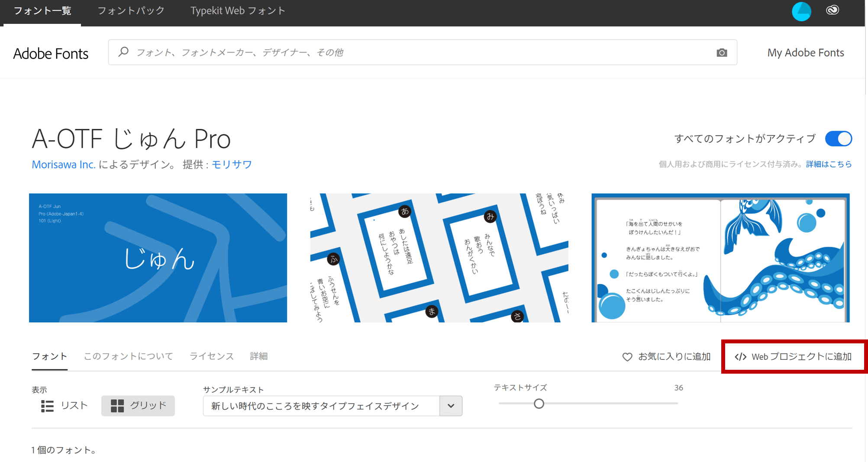Add font to Web project
Viewport: 868px width, 462px height.
click(x=793, y=357)
